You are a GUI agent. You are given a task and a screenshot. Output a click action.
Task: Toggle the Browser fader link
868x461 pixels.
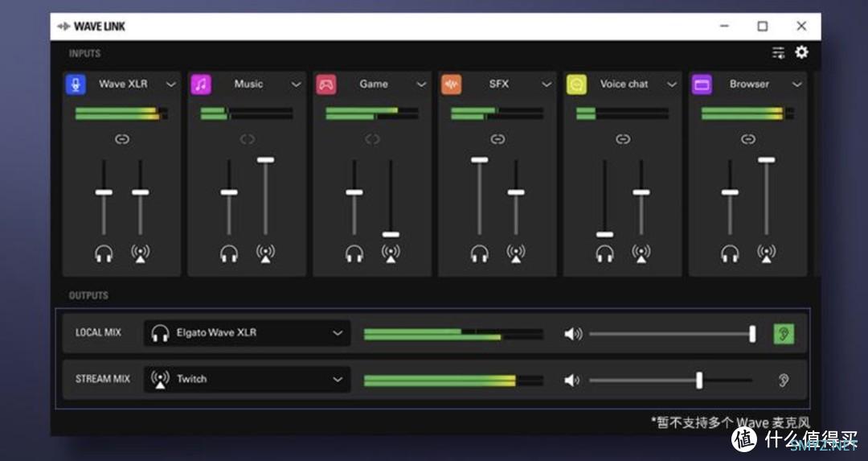(747, 139)
